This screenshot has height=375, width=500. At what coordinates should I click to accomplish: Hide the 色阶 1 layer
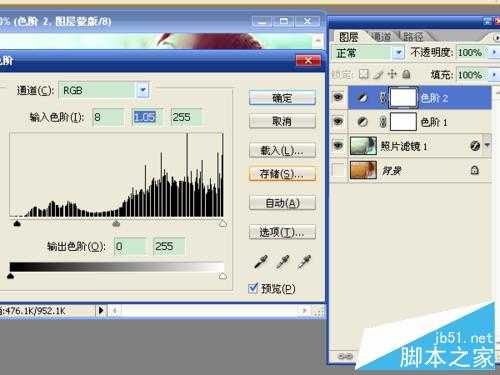coord(338,122)
